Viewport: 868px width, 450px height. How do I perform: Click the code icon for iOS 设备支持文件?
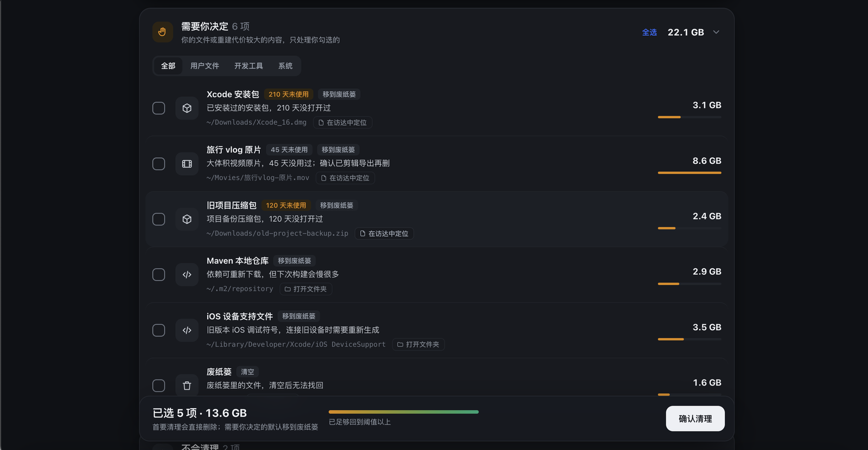pyautogui.click(x=187, y=330)
